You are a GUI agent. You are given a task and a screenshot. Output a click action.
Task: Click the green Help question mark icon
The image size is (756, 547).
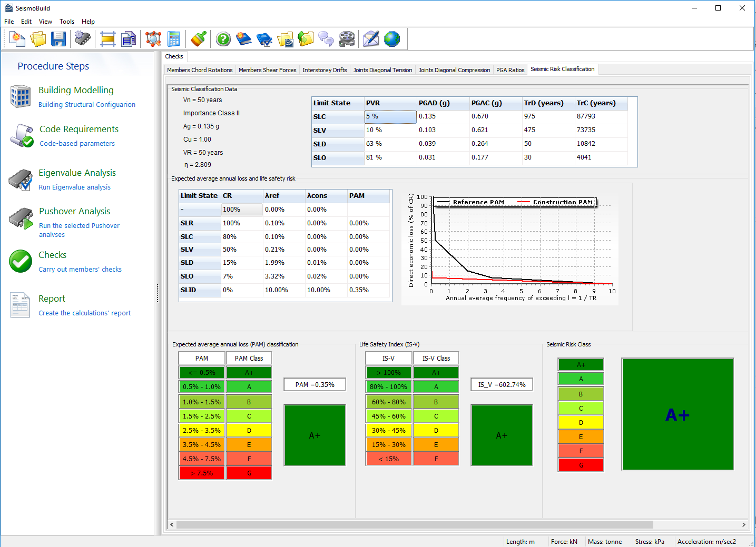click(223, 39)
